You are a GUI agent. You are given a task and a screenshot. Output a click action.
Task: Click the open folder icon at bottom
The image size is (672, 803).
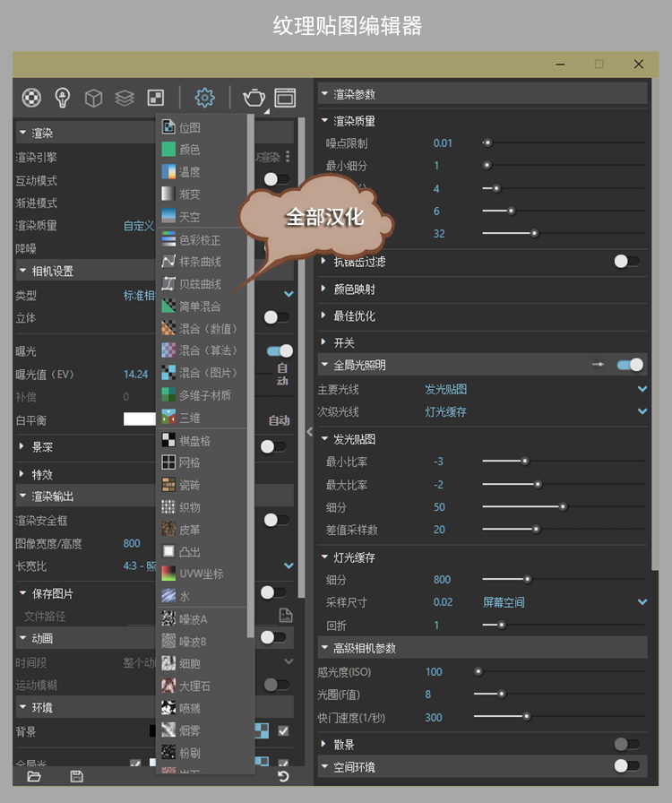(x=34, y=776)
